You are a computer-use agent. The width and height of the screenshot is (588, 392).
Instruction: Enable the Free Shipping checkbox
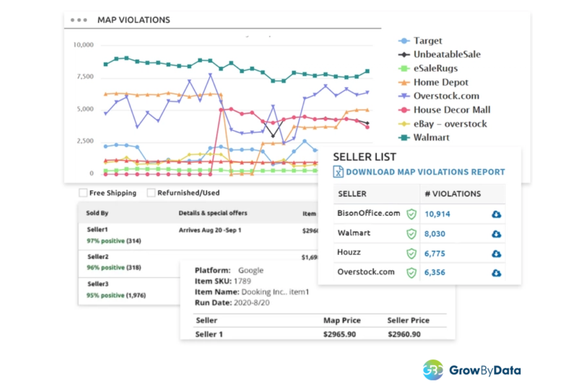click(x=83, y=193)
